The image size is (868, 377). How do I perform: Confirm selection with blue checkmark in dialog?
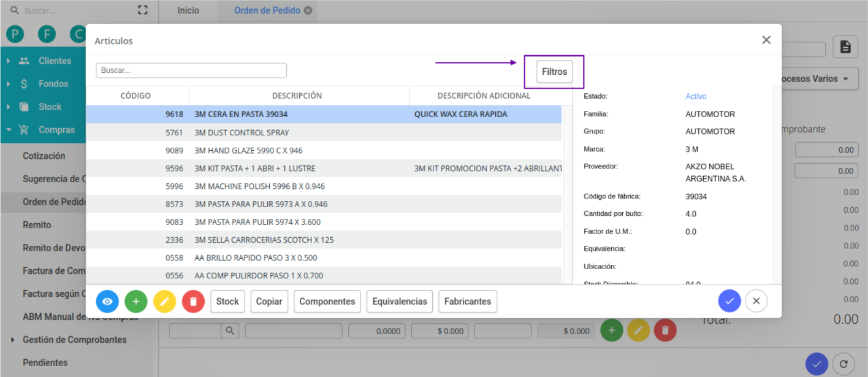(x=729, y=301)
